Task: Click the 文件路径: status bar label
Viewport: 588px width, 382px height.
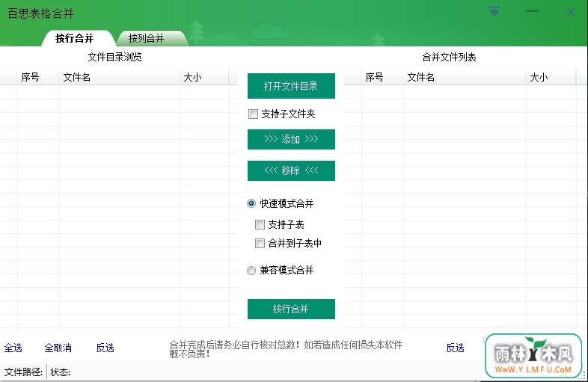Action: coord(23,372)
